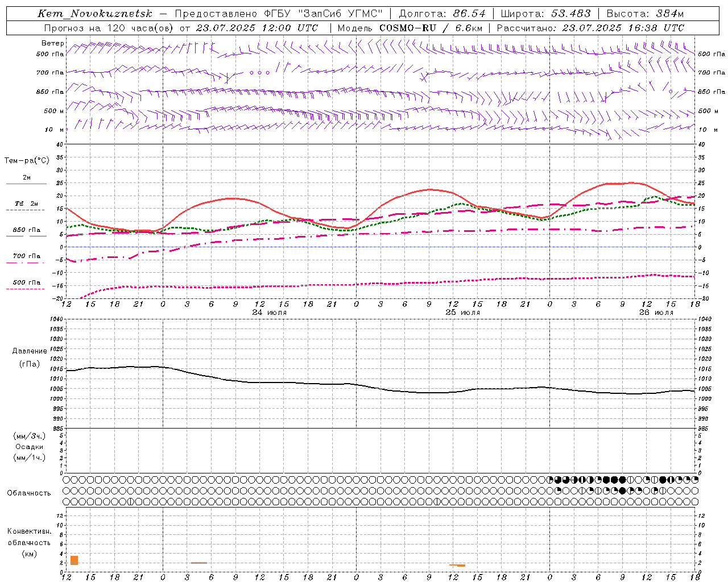Click the Давление pressure panel label
728x582 pixels.
(x=30, y=351)
